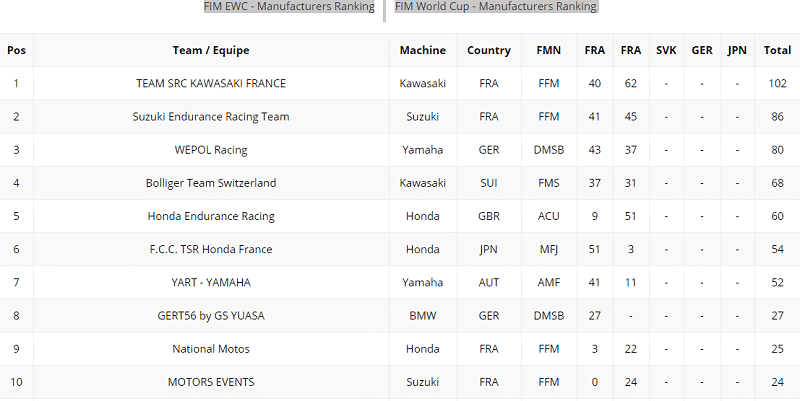The image size is (800, 401).
Task: Click GERT56 by GS YUASA entry
Action: click(211, 316)
